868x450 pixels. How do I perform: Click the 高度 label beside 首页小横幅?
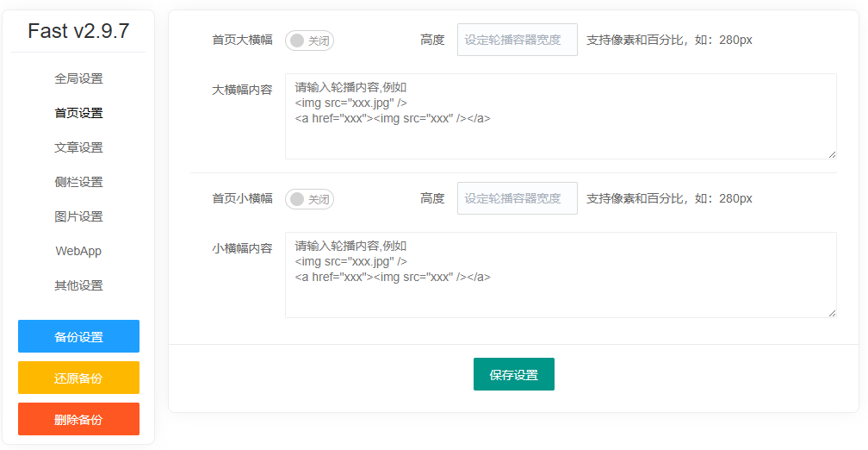(432, 198)
